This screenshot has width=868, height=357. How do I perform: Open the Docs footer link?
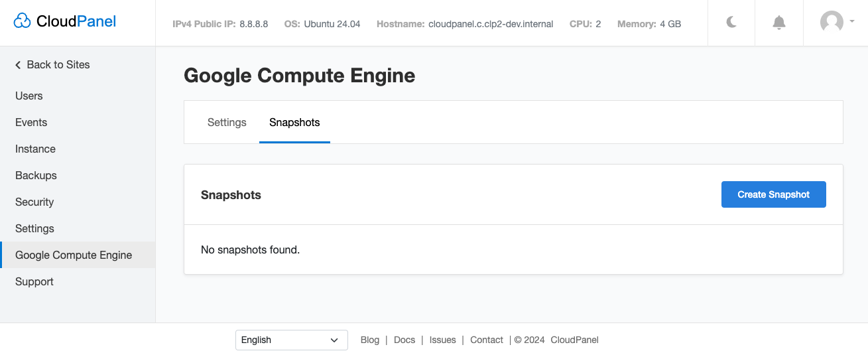pyautogui.click(x=404, y=340)
